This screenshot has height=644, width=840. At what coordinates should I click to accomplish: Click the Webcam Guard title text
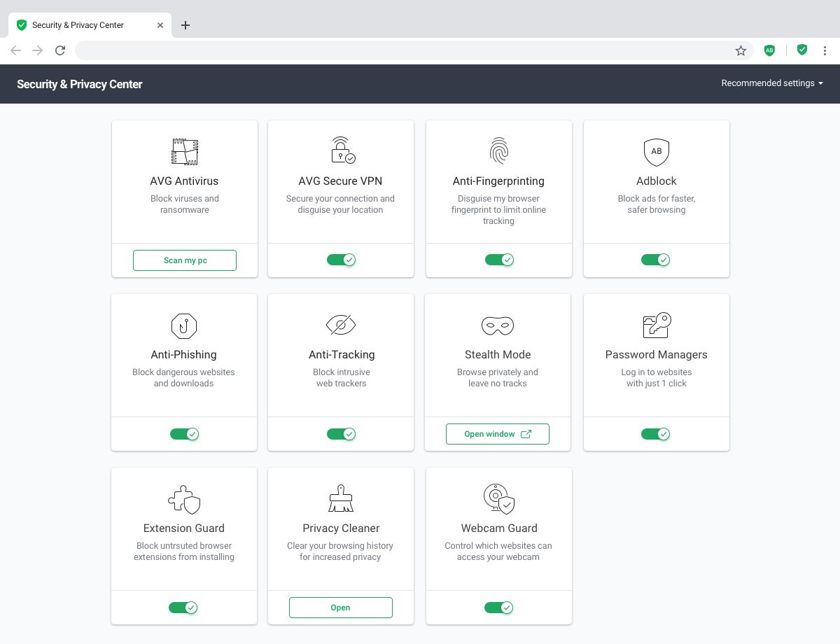pos(499,528)
